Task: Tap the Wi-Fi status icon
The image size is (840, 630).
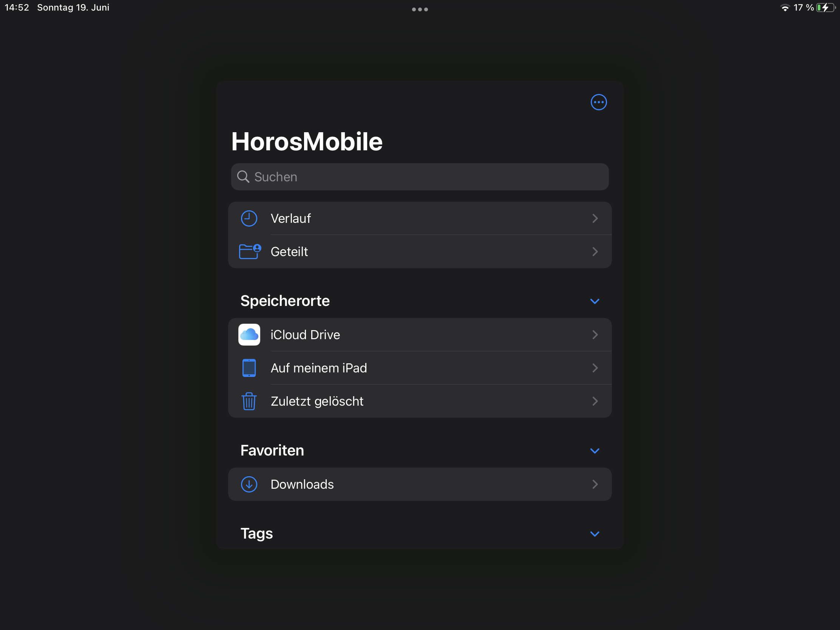Action: [x=784, y=8]
